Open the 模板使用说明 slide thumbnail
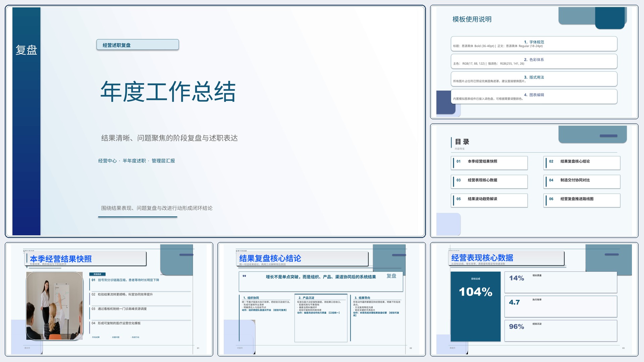Image resolution: width=644 pixels, height=362 pixels. (x=534, y=62)
